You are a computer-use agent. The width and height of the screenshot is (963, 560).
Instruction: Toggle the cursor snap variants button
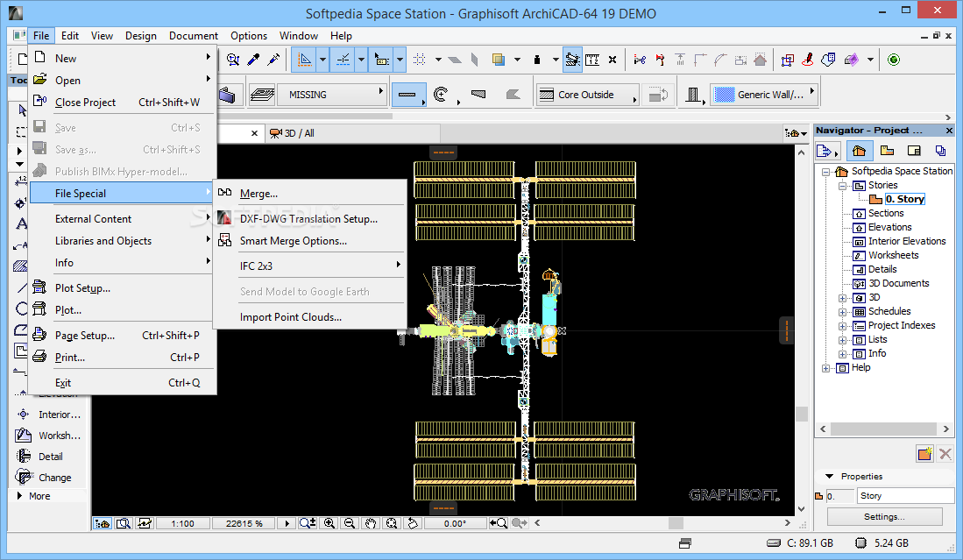coord(382,60)
